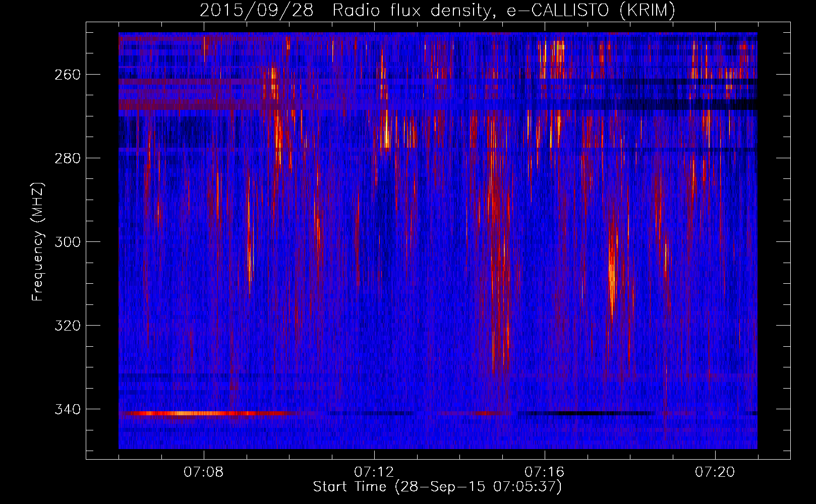Click the 320 frequency tick label
Viewport: 816px width, 504px height.
[67, 325]
